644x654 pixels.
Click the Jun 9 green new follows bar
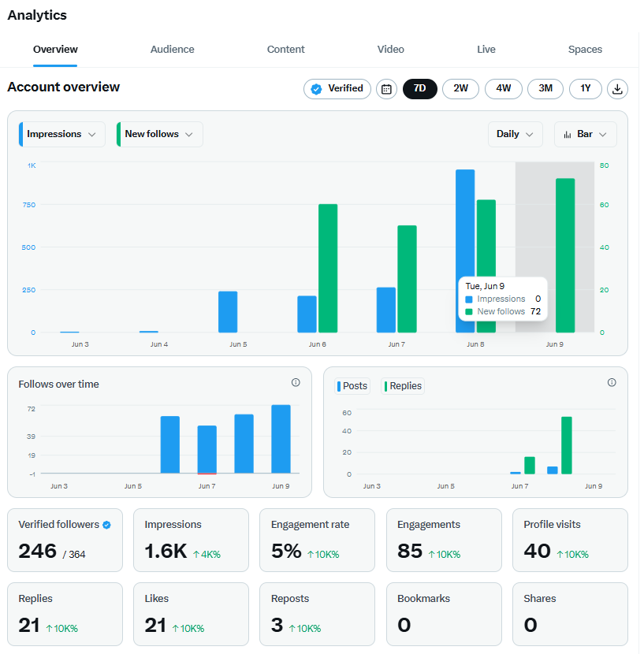click(x=565, y=255)
